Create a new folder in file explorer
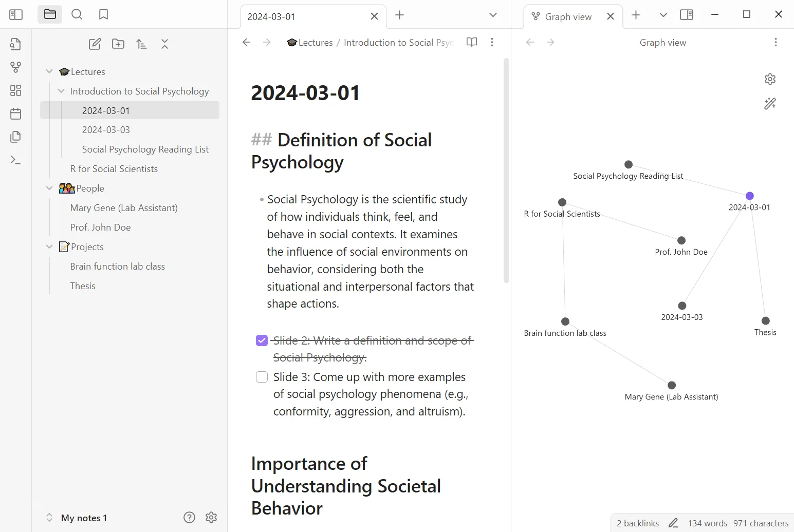794x532 pixels. (118, 44)
